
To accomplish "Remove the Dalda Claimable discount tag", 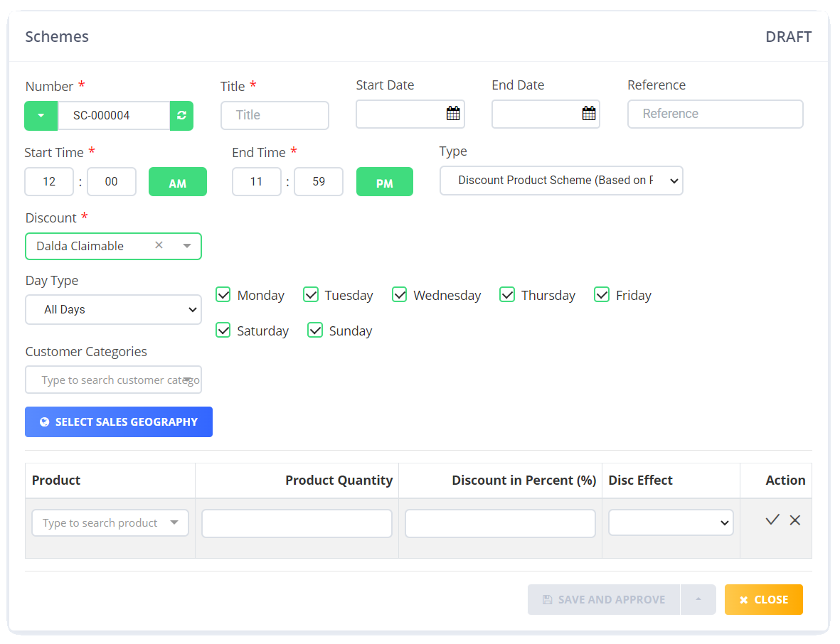I will point(159,245).
